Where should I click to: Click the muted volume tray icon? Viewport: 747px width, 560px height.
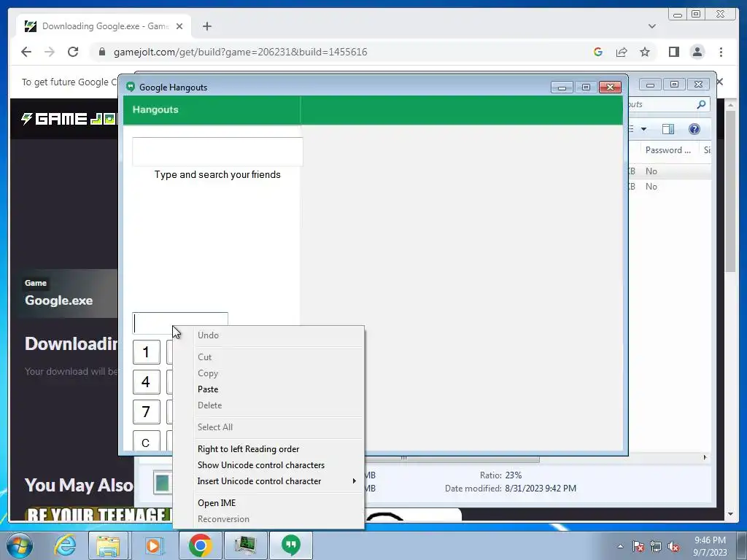tap(673, 546)
